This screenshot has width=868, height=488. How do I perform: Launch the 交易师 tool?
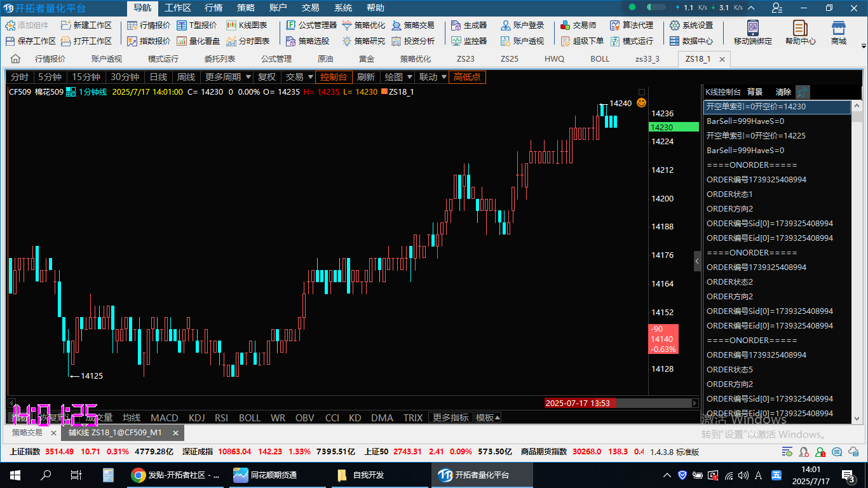click(x=578, y=25)
